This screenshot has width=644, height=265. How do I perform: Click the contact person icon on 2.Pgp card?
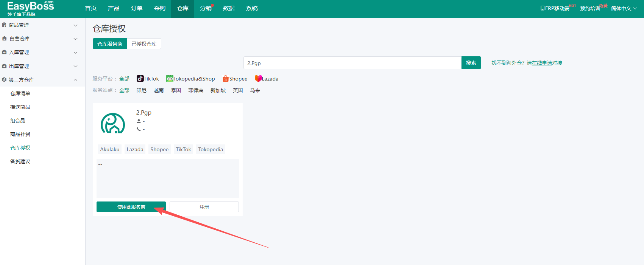[x=139, y=121]
